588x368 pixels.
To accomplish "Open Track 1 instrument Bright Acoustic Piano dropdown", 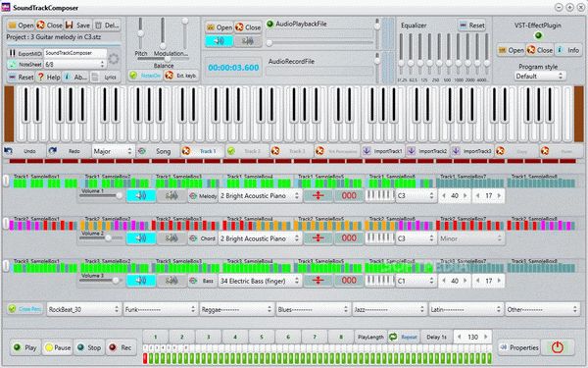I will [260, 195].
